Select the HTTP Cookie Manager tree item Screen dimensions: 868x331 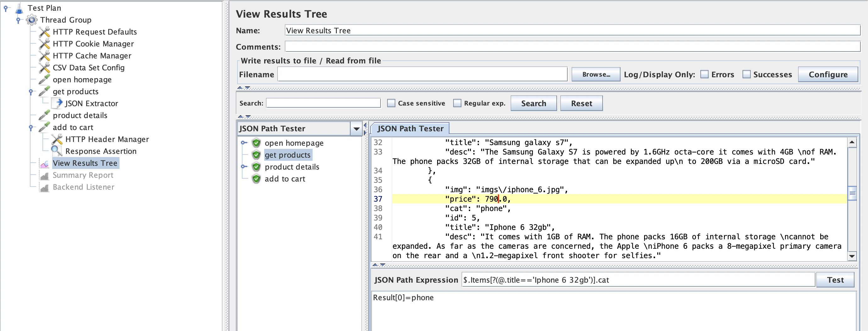coord(93,44)
